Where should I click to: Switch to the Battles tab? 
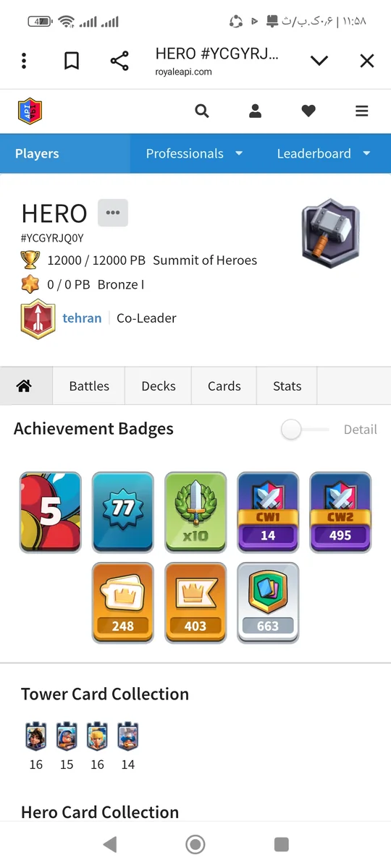point(89,386)
